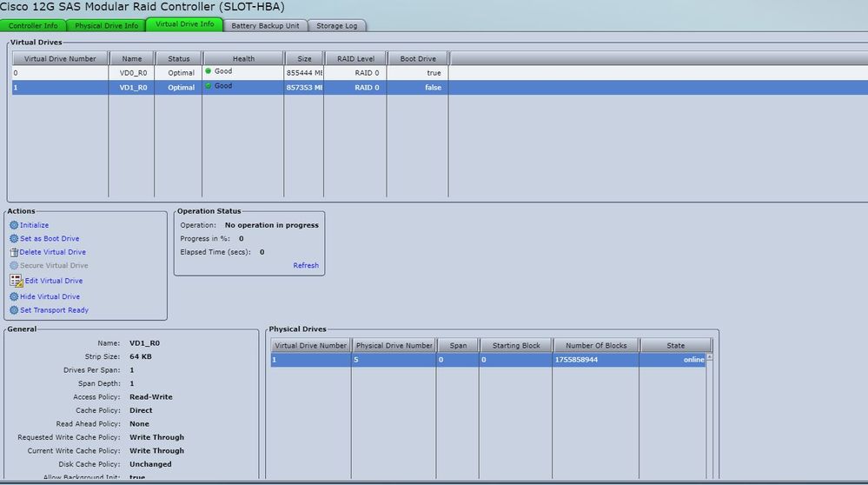Click Refresh in Operation Status
The height and width of the screenshot is (485, 868).
tap(306, 266)
